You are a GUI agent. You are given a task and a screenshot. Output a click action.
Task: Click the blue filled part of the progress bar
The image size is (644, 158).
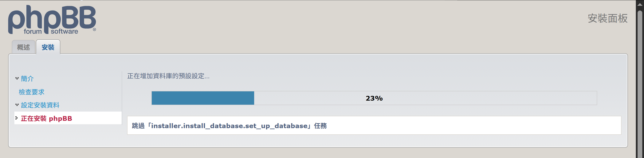tap(203, 98)
